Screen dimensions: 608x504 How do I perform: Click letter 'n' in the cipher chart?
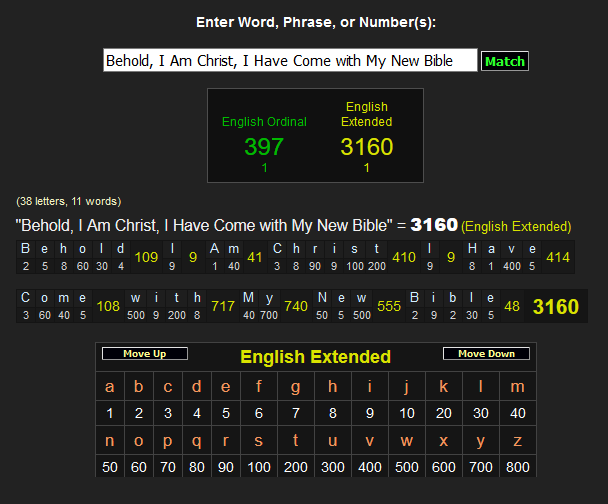pos(110,441)
